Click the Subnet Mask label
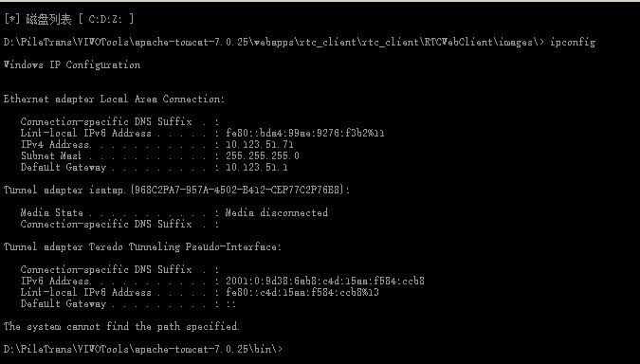640x364 pixels. pos(51,155)
